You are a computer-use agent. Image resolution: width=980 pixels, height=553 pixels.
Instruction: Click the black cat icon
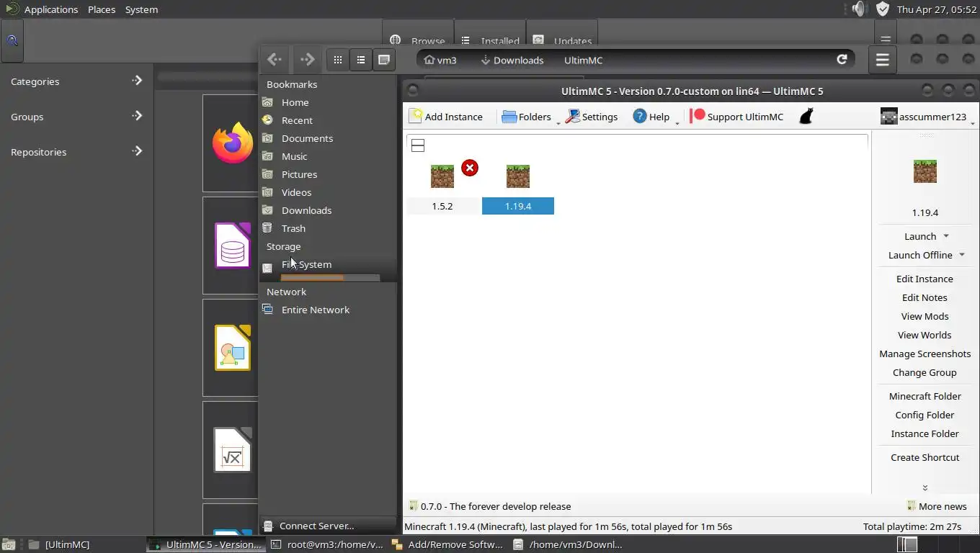(x=806, y=116)
